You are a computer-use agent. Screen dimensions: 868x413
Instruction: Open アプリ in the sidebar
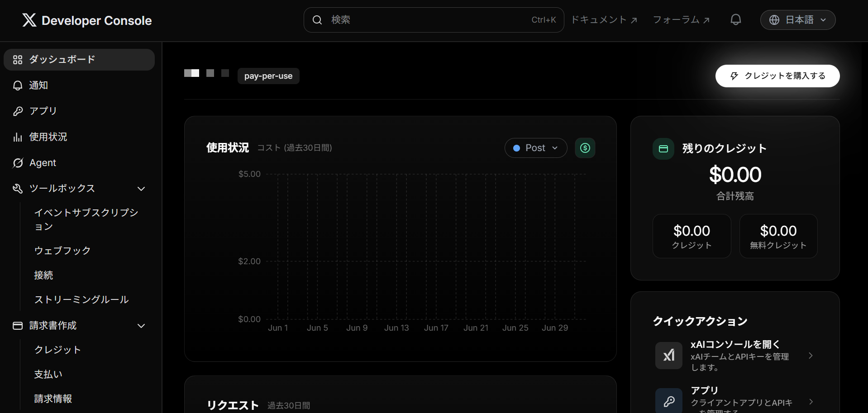[x=79, y=111]
